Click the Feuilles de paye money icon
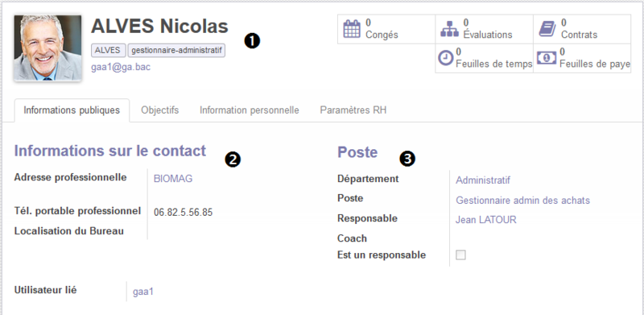644x315 pixels. tap(547, 58)
